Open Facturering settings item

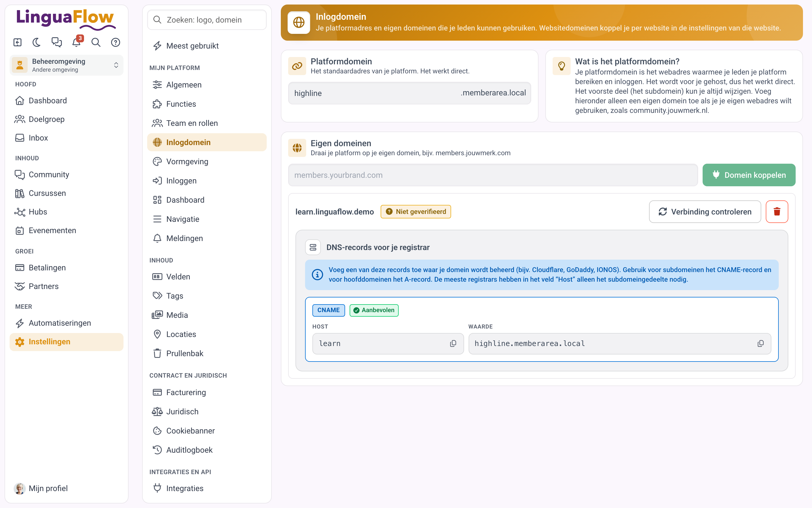click(x=207, y=392)
